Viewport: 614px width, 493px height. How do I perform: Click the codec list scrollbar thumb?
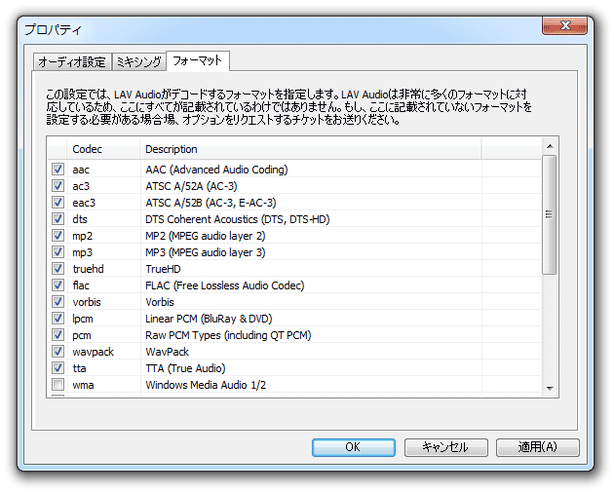(x=549, y=215)
